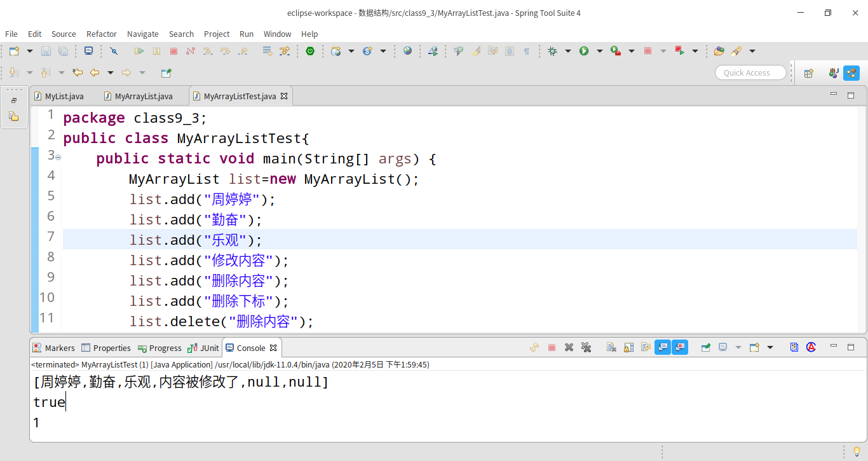The height and width of the screenshot is (461, 868).
Task: Open the Refactor menu
Action: (102, 34)
